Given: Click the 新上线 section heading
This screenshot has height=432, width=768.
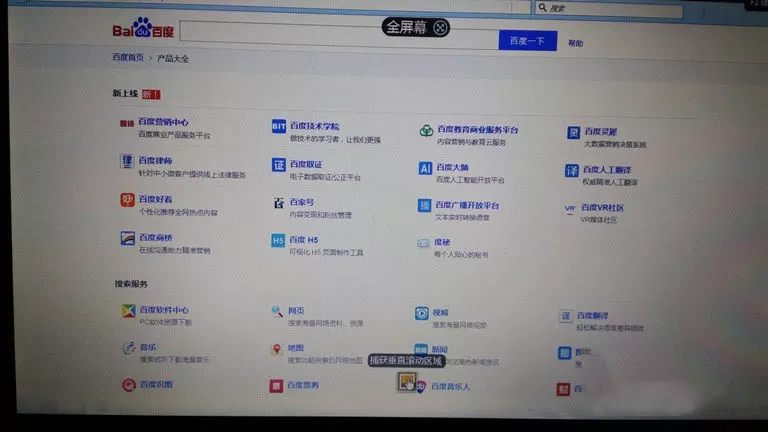Looking at the screenshot, I should 125,93.
